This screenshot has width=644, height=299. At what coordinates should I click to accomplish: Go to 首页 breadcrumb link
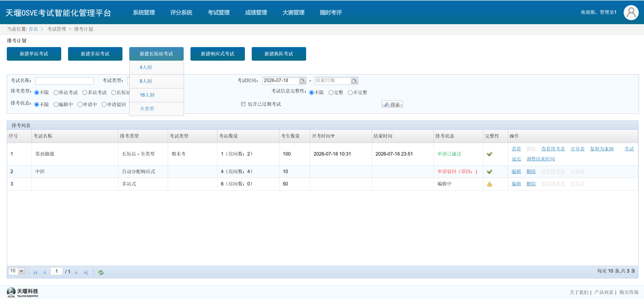pos(33,29)
